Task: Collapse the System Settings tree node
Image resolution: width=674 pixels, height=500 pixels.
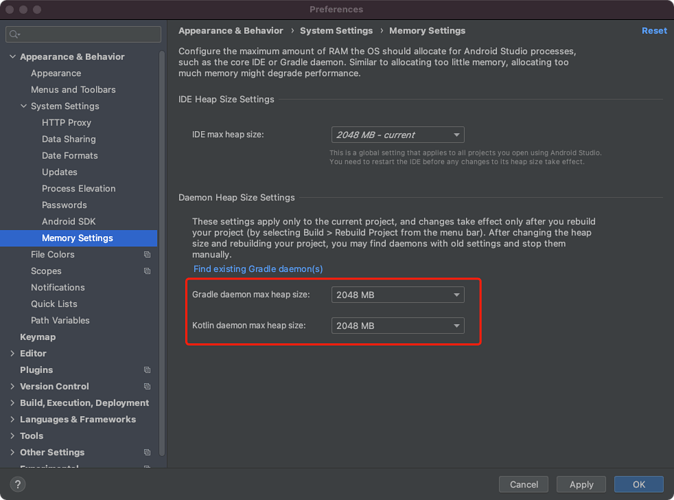Action: [x=23, y=106]
